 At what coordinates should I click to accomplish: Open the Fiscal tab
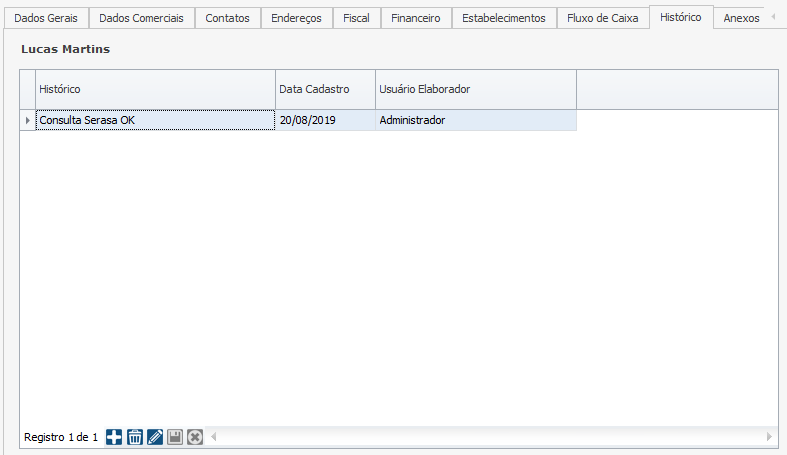(356, 18)
